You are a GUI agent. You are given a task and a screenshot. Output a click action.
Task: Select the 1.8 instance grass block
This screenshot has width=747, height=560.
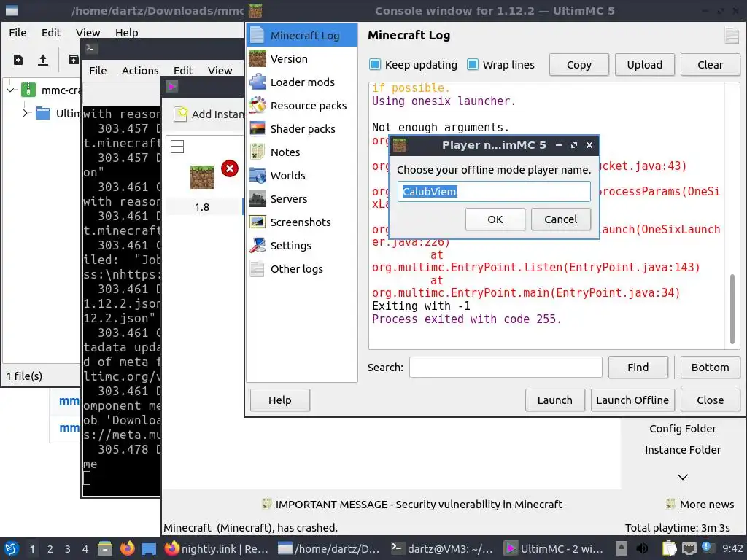tap(202, 177)
